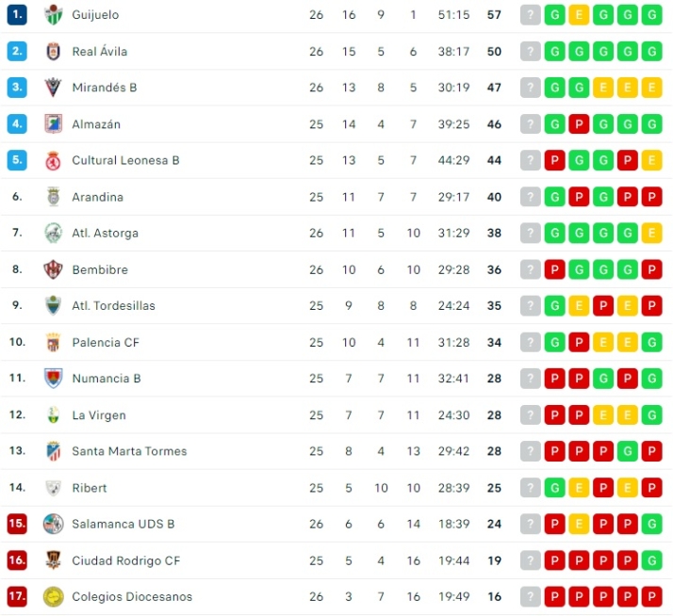Click the red position 17 rank badge
This screenshot has width=673, height=616.
17,596
